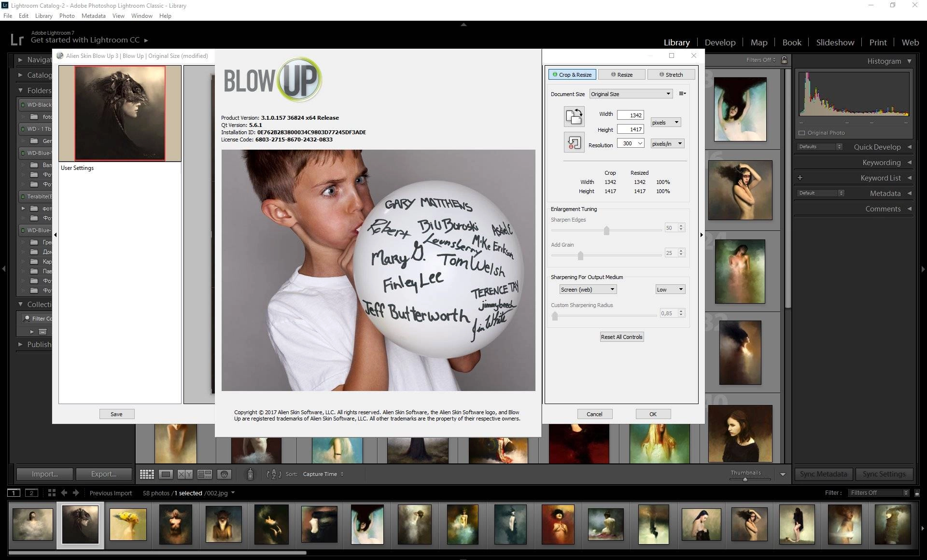Click the Sharpen Edges slider handle
Image resolution: width=927 pixels, height=560 pixels.
click(606, 231)
